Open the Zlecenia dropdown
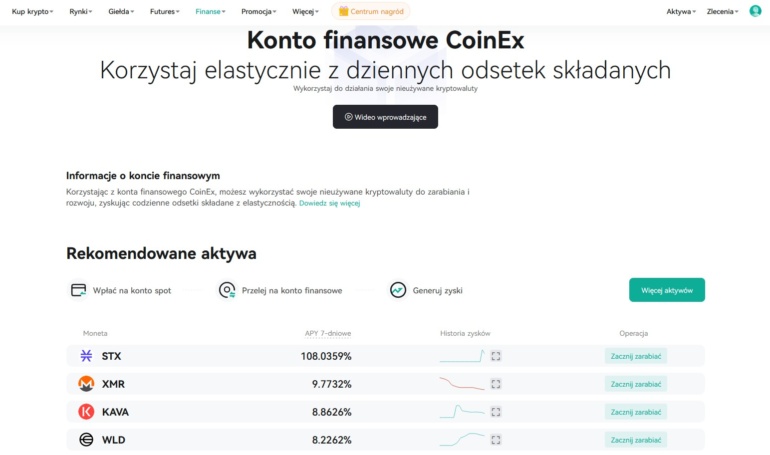 coord(722,11)
